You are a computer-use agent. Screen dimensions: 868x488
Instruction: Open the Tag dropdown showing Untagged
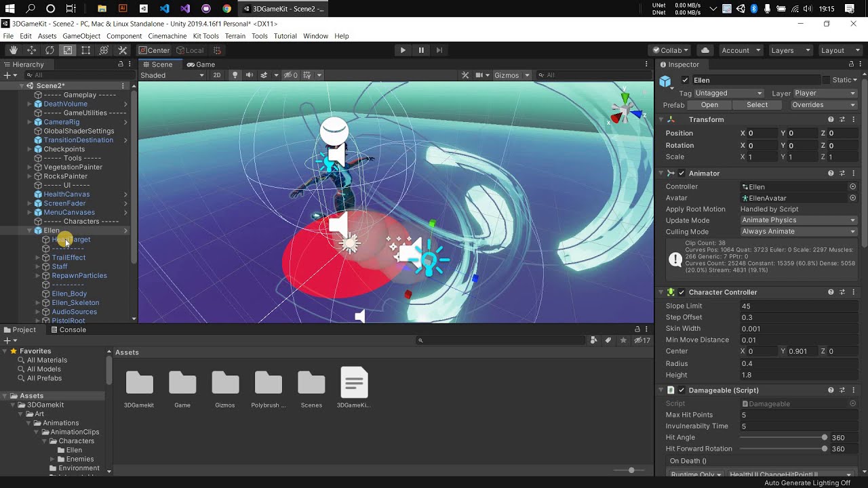coord(729,93)
